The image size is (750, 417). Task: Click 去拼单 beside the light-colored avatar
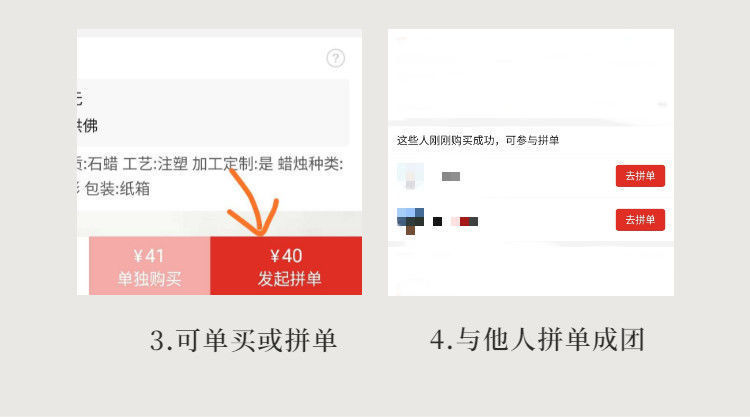pyautogui.click(x=640, y=176)
